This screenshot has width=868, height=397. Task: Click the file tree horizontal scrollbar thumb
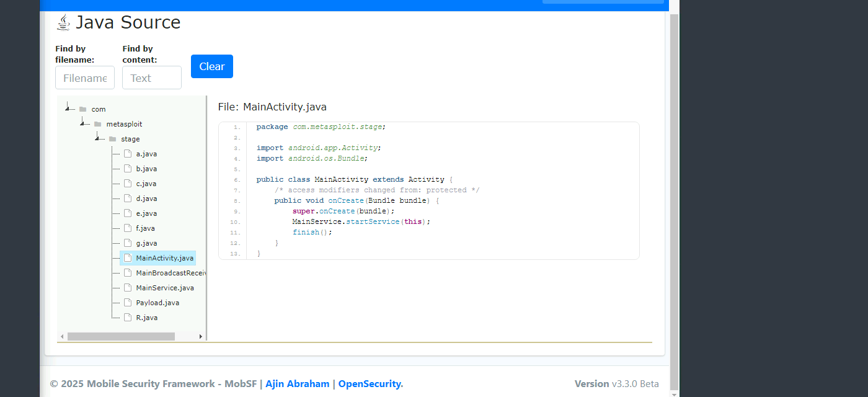click(121, 336)
